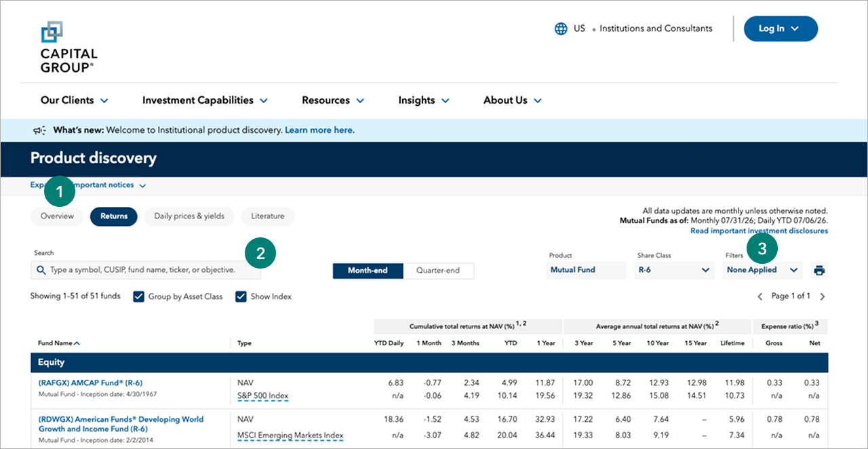
Task: Click the Lifetime column header
Action: click(732, 343)
